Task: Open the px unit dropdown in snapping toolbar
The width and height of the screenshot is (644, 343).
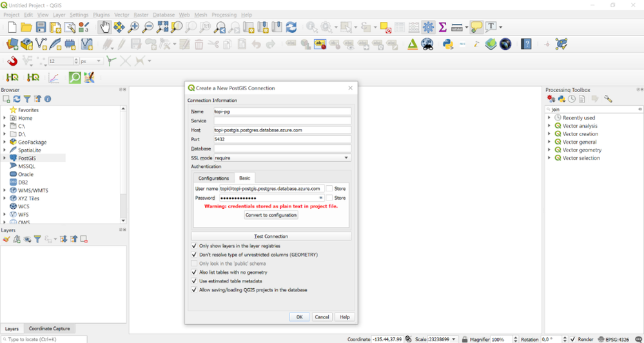Action: point(91,61)
